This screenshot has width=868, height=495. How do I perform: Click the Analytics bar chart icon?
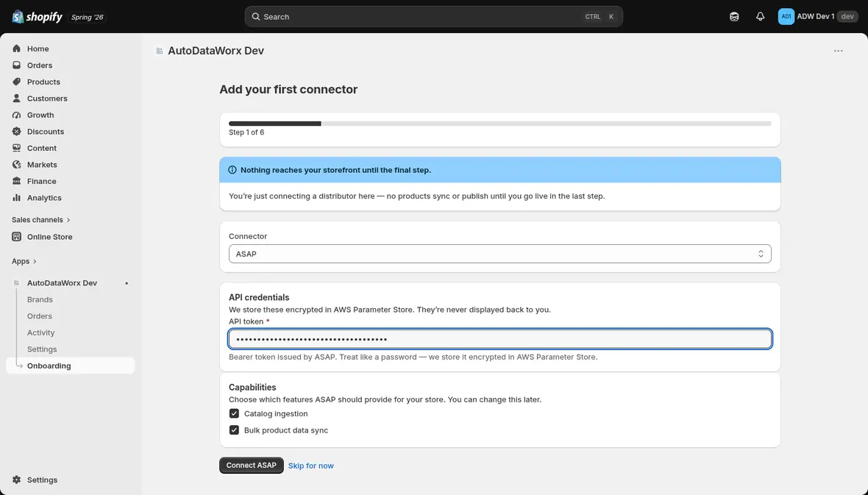pos(17,199)
